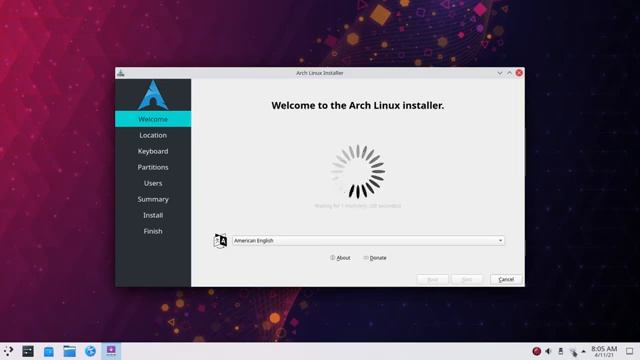The height and width of the screenshot is (360, 640).
Task: Open the clock showing 8:05 AM
Action: click(x=604, y=351)
